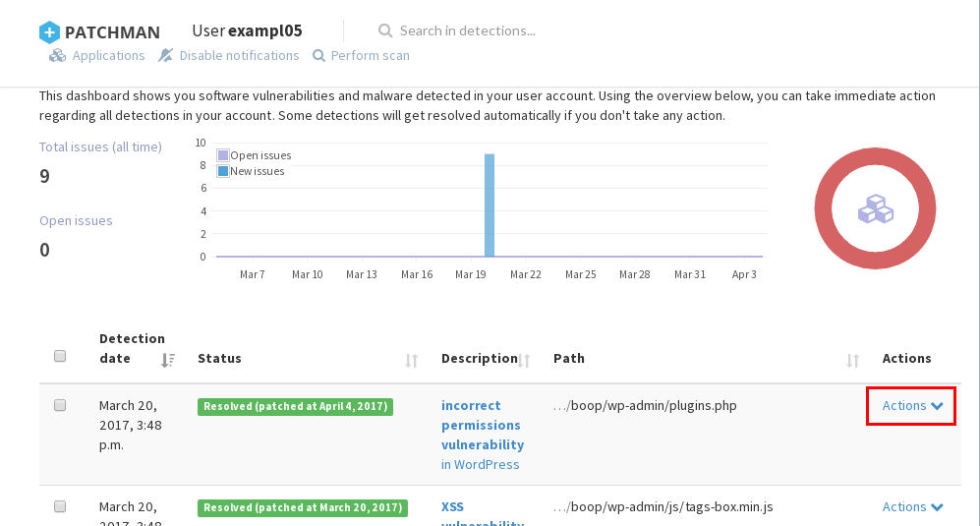
Task: Click the search magnifier icon
Action: tap(385, 30)
